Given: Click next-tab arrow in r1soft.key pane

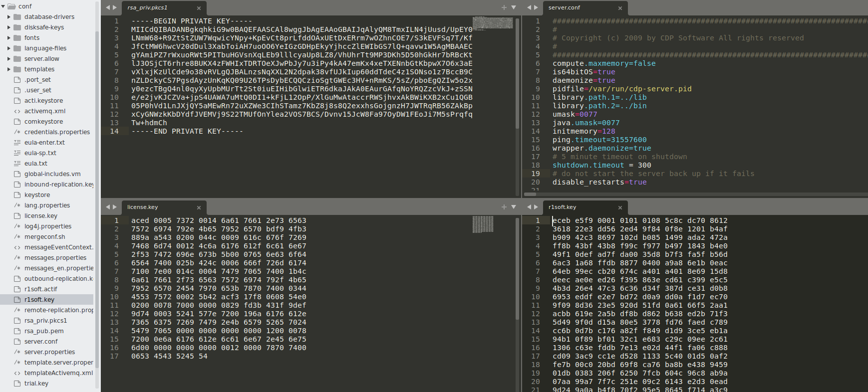Looking at the screenshot, I should pos(536,207).
